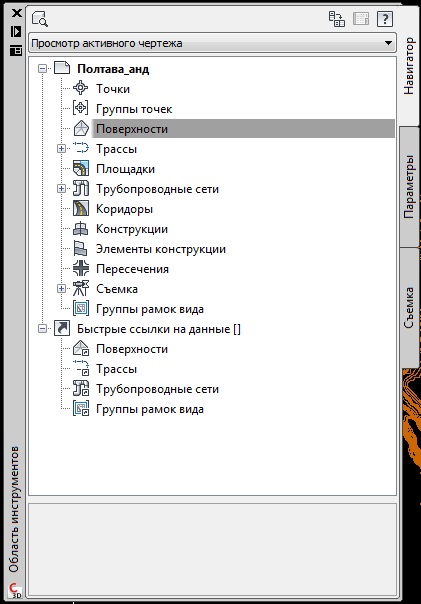Click the Точки point icon
This screenshot has height=604, width=421.
[81, 88]
